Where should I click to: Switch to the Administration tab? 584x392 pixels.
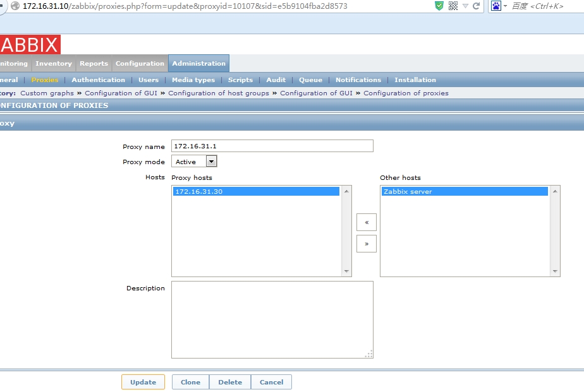click(x=198, y=63)
